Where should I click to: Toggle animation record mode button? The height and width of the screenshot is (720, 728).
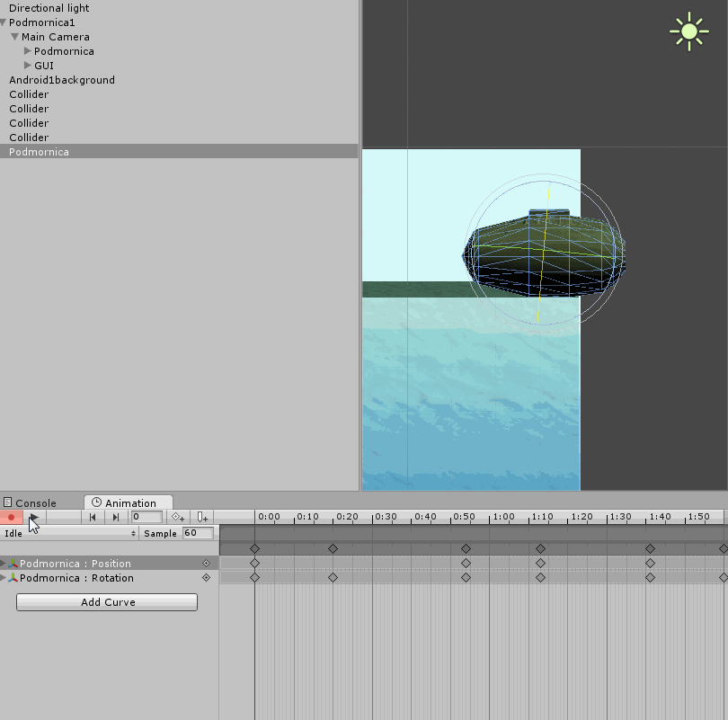12,517
